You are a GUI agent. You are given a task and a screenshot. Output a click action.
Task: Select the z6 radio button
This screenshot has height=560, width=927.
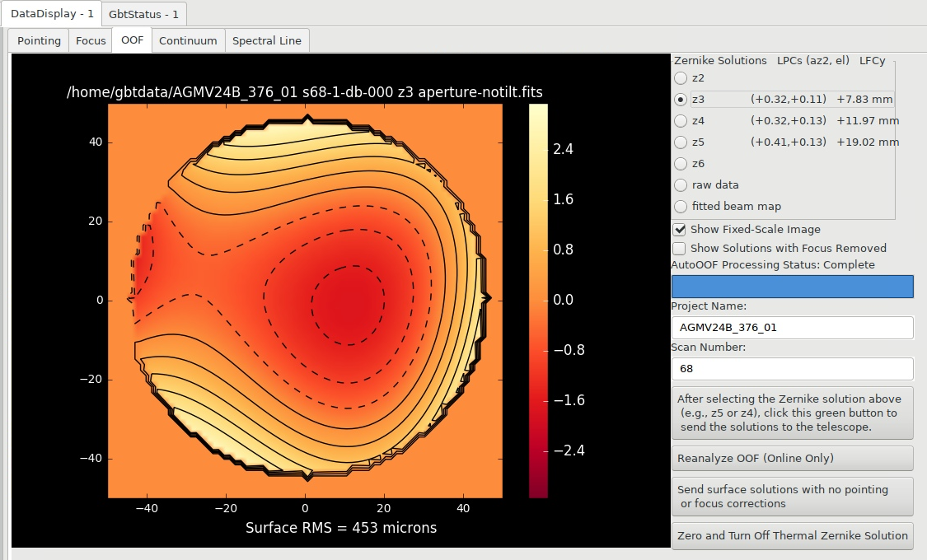(681, 164)
